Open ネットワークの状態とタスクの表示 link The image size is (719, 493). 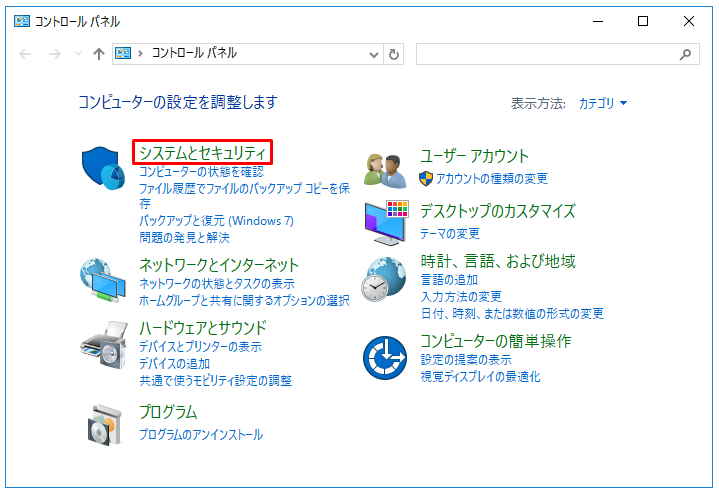point(217,283)
